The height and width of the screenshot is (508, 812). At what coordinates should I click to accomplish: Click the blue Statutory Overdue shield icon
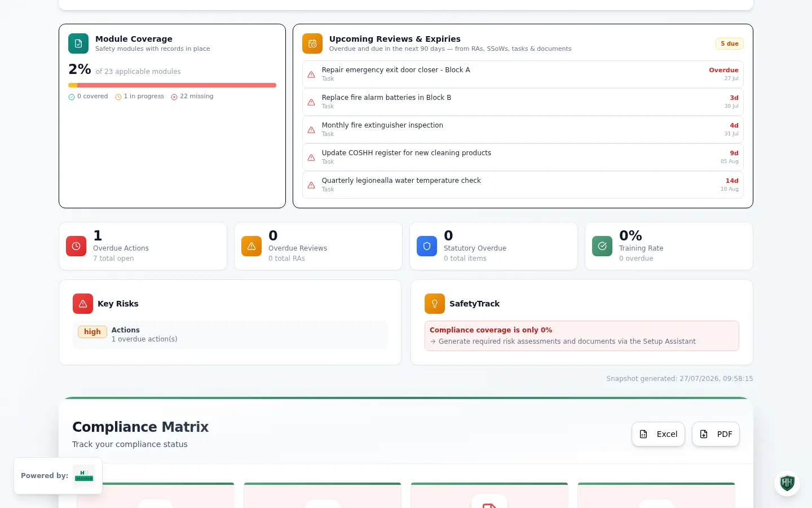(x=427, y=246)
